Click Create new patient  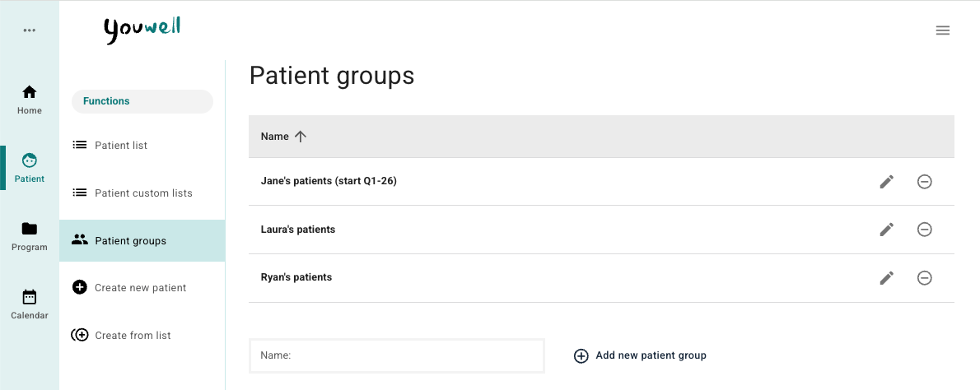(140, 288)
